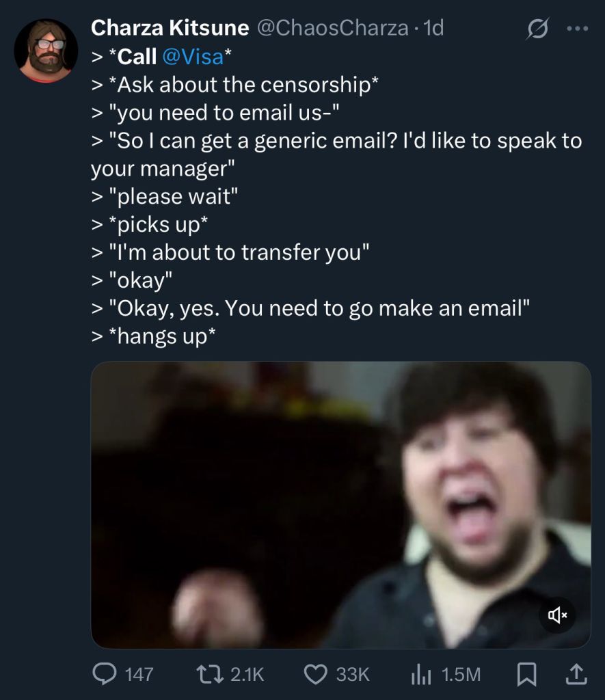605x700 pixels.
Task: Click the reply speech bubble icon
Action: (x=105, y=673)
